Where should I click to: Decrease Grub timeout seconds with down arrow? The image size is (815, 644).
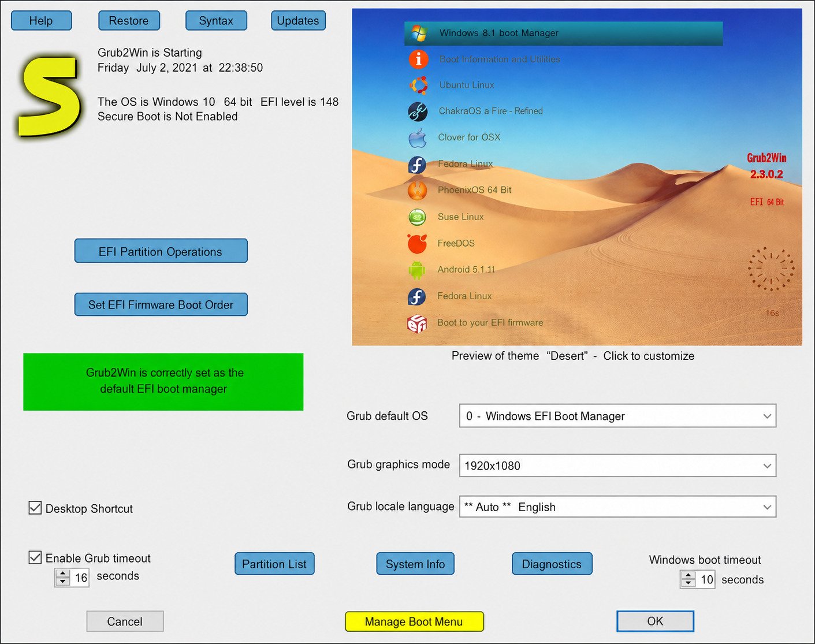(63, 582)
